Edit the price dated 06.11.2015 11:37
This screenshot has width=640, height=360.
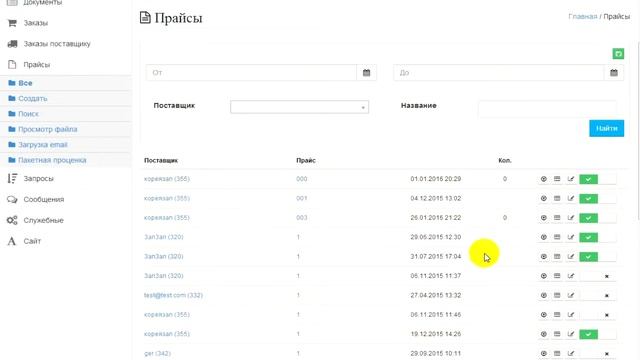click(x=571, y=276)
